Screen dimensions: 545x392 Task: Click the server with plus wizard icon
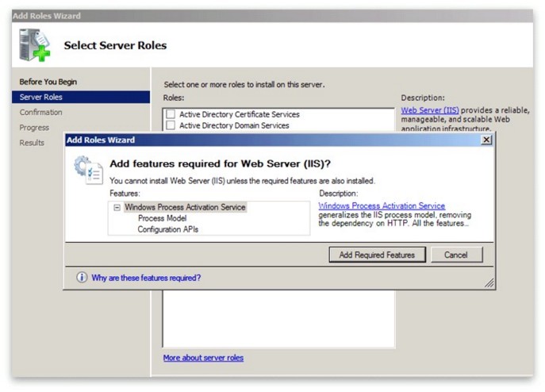pos(35,45)
